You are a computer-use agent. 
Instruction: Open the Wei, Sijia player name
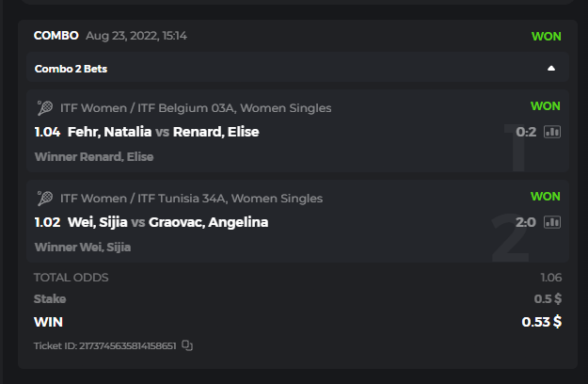pyautogui.click(x=98, y=222)
